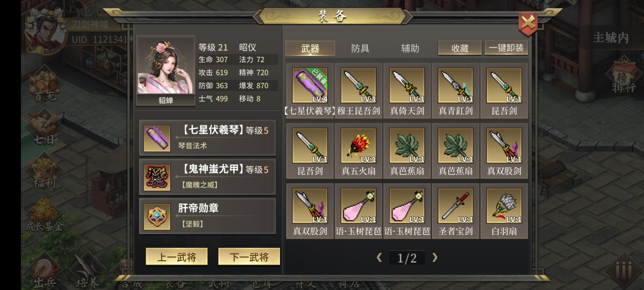
Task: Select the 圣者宝剑 sword item
Action: tap(455, 206)
